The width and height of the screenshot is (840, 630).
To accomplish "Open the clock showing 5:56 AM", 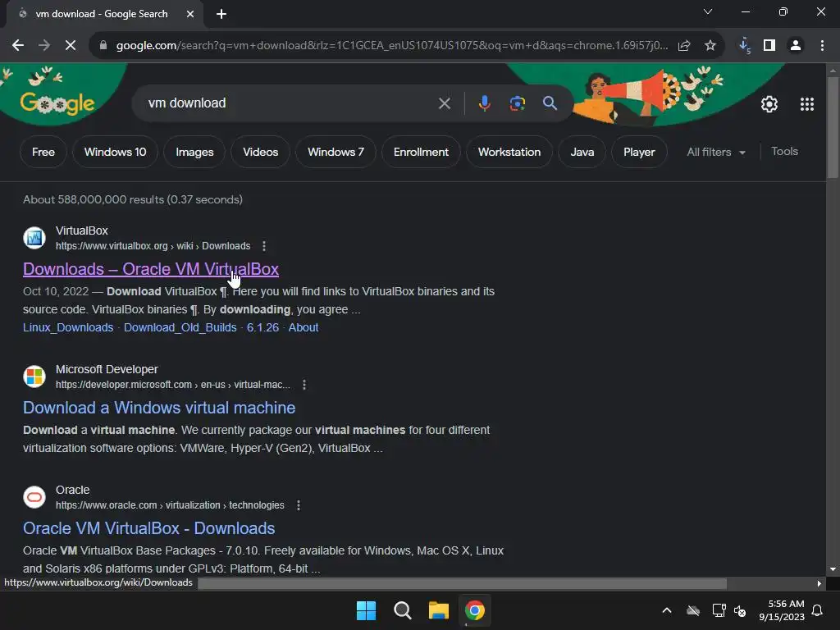I will [x=782, y=610].
